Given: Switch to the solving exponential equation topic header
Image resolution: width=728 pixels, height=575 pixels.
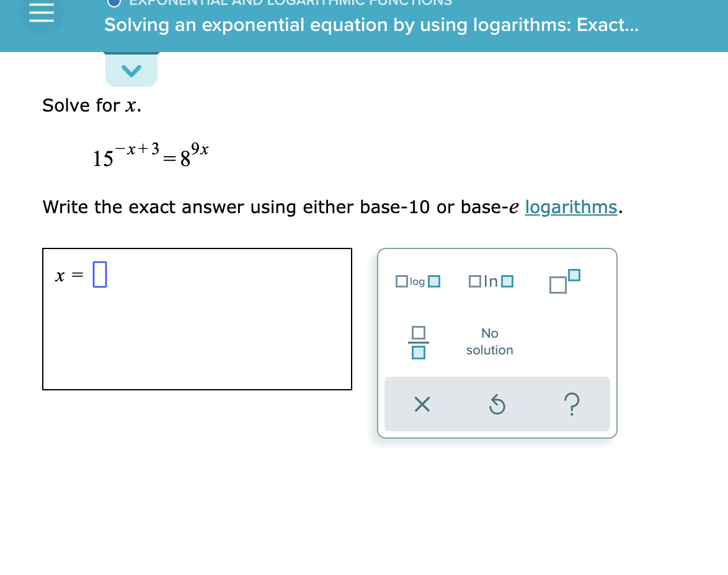Looking at the screenshot, I should click(372, 25).
